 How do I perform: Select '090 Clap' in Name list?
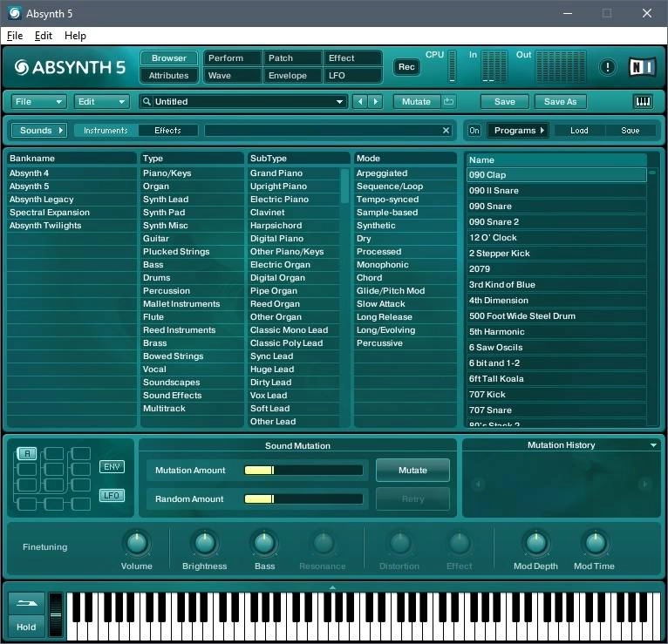point(556,175)
